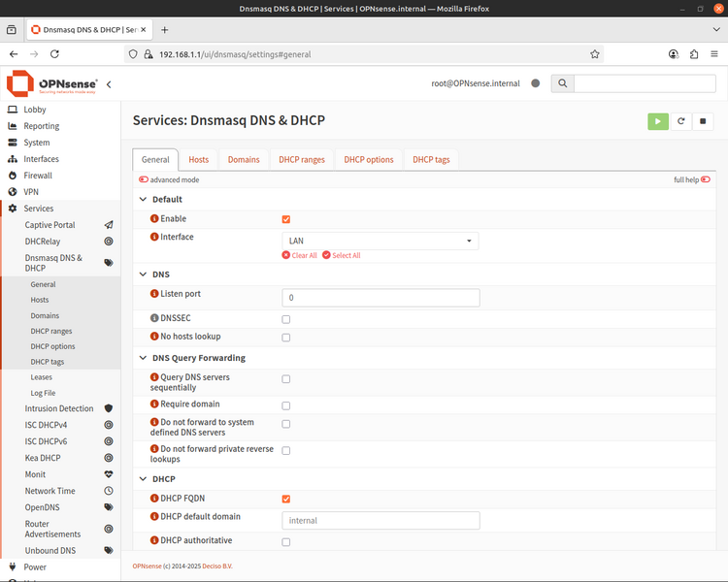Show help for the Interface option
This screenshot has width=728, height=582.
pyautogui.click(x=154, y=237)
